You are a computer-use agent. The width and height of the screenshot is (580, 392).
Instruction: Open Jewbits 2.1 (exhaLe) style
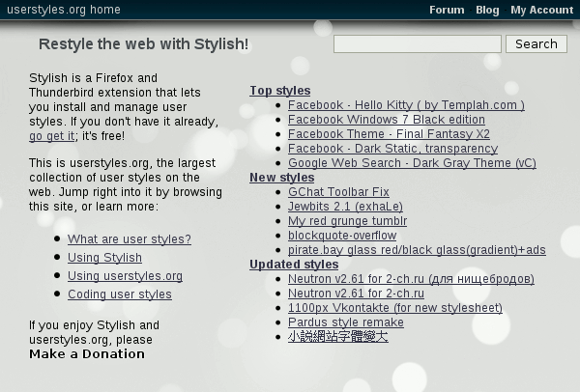[345, 207]
